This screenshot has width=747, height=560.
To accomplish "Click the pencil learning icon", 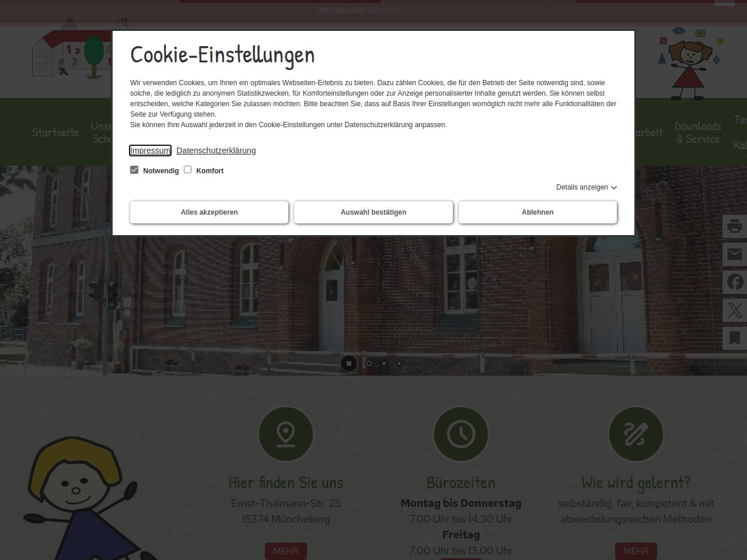I will click(636, 434).
